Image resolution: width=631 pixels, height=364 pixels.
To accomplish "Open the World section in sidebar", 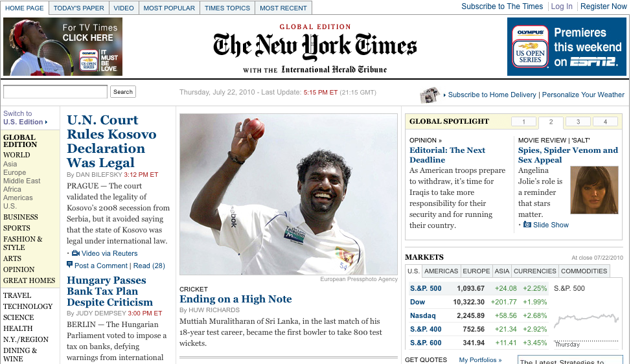I will pyautogui.click(x=16, y=155).
